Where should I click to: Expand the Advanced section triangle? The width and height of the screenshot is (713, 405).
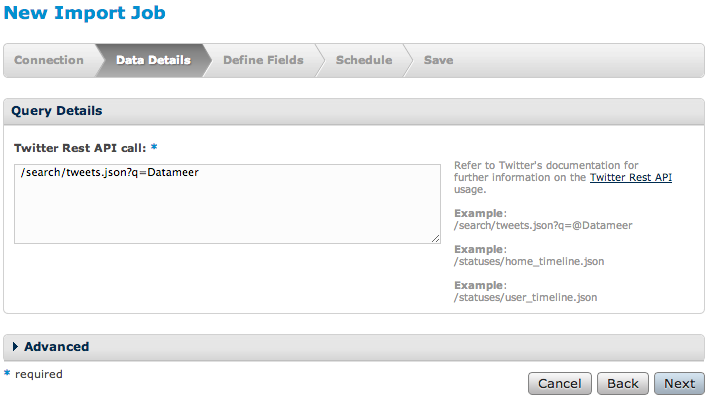(x=15, y=347)
